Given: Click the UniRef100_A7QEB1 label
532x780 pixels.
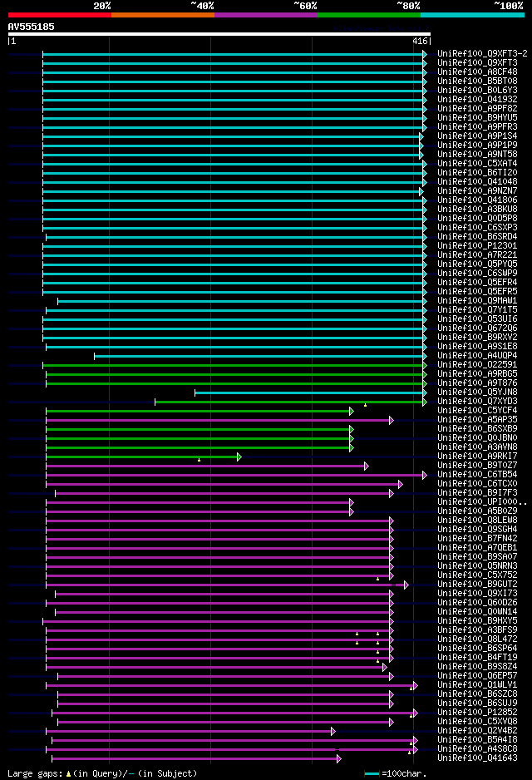Looking at the screenshot, I should pos(477,547).
